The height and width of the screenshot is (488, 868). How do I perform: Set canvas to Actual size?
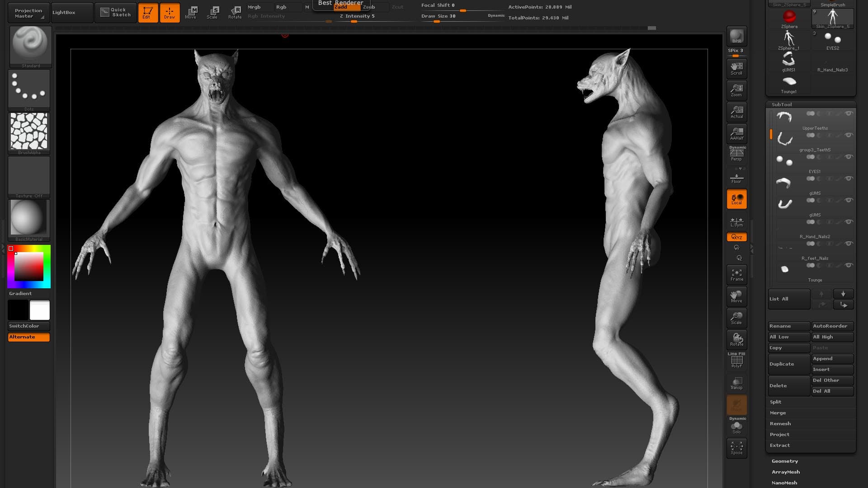click(x=736, y=112)
